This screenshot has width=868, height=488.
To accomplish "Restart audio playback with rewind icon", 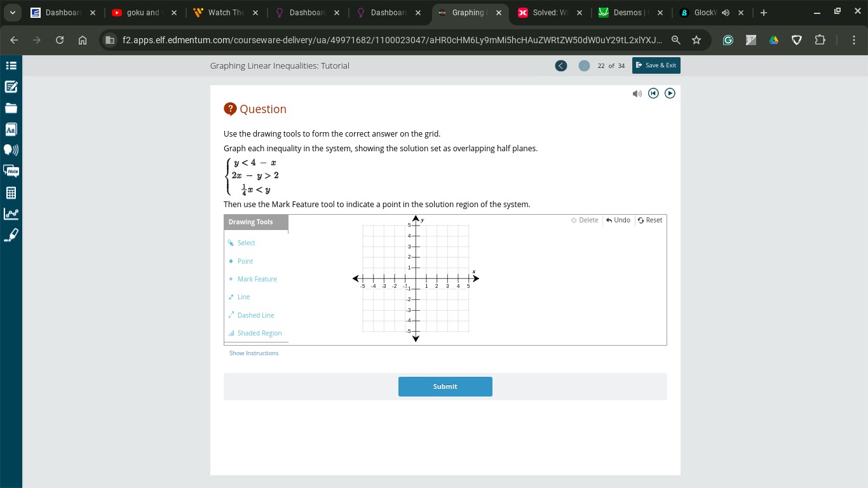I will click(x=653, y=93).
